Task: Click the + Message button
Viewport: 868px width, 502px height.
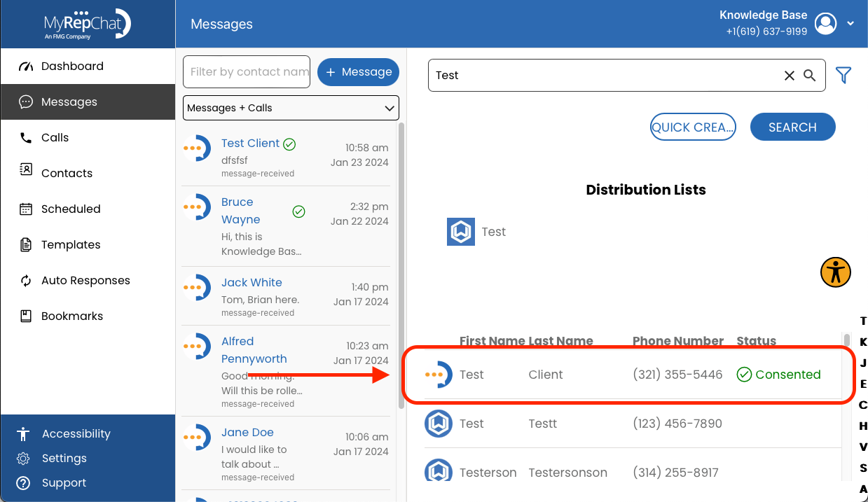Action: 359,72
